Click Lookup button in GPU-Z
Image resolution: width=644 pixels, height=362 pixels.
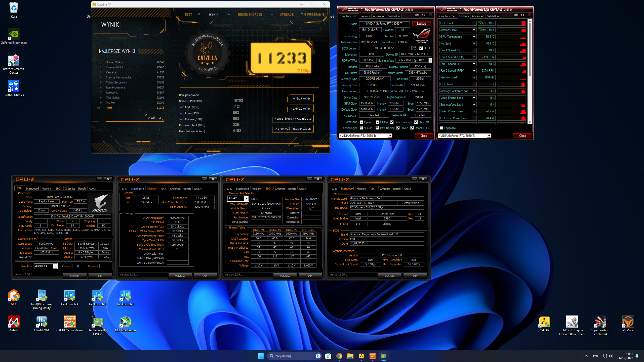(x=421, y=24)
